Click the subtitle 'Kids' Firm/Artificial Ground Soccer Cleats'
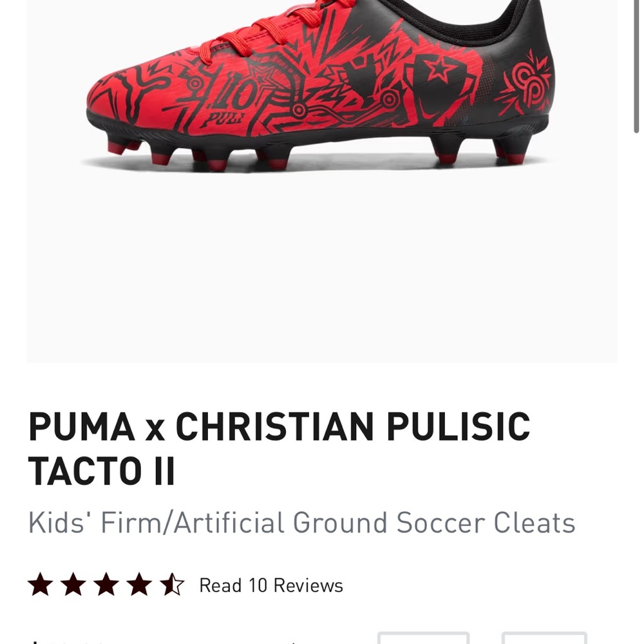Viewport: 644px width, 644px height. [x=303, y=523]
